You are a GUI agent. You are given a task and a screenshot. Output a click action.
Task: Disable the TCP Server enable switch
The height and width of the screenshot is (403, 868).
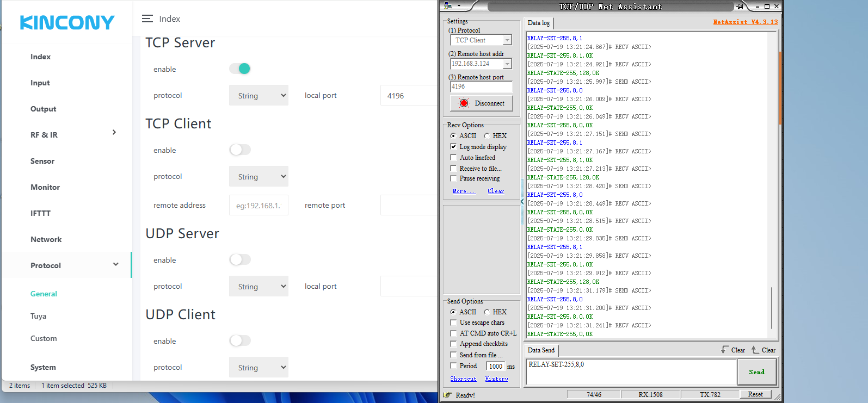point(240,69)
